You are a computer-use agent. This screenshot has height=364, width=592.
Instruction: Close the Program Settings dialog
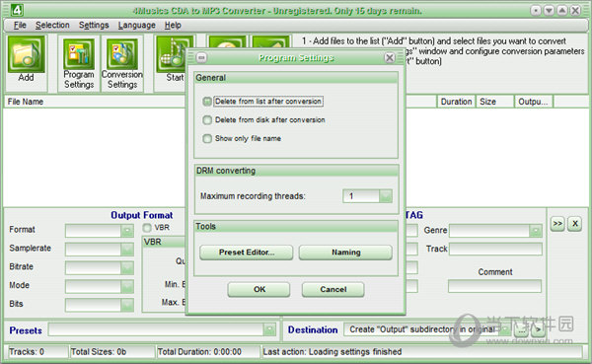tap(390, 58)
